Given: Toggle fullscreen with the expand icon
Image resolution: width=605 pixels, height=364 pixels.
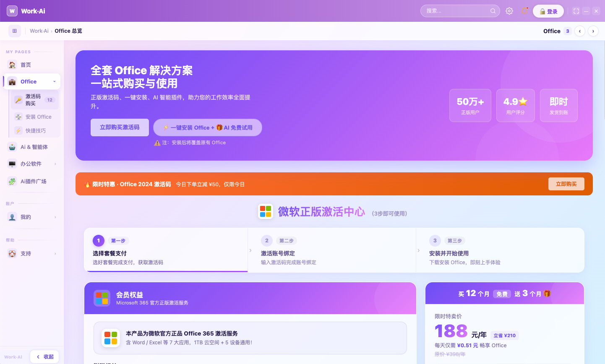Looking at the screenshot, I should pos(576,11).
